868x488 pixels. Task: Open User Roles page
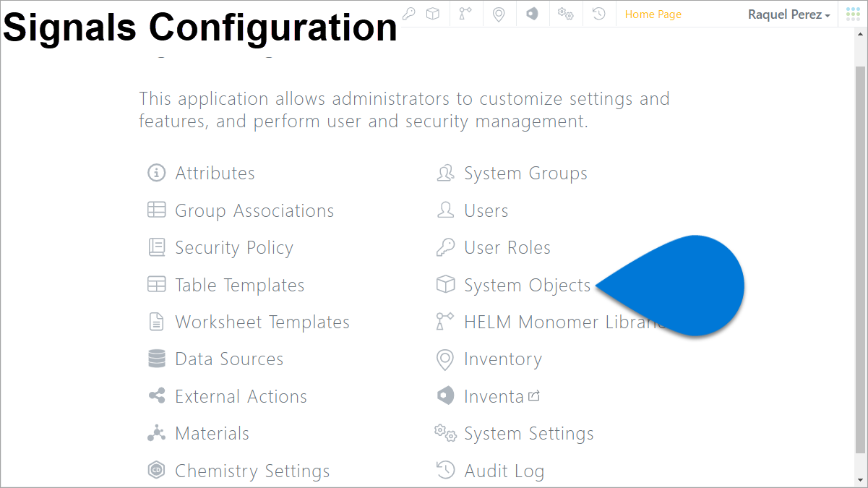(507, 248)
